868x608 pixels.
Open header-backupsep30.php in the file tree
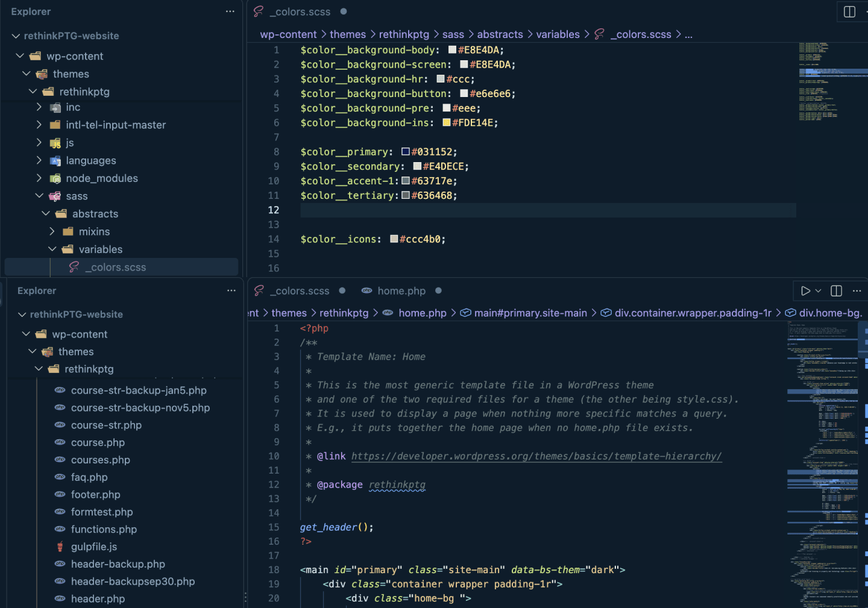click(x=133, y=581)
